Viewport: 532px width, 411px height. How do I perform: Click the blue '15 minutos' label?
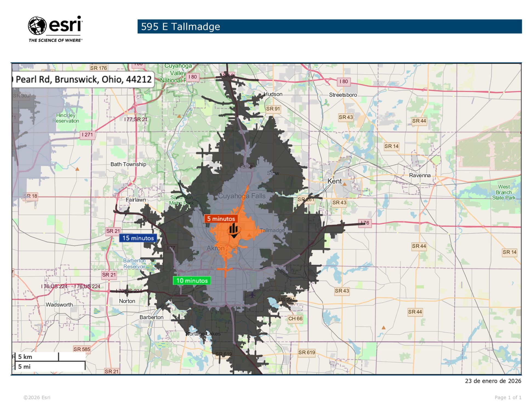[138, 238]
